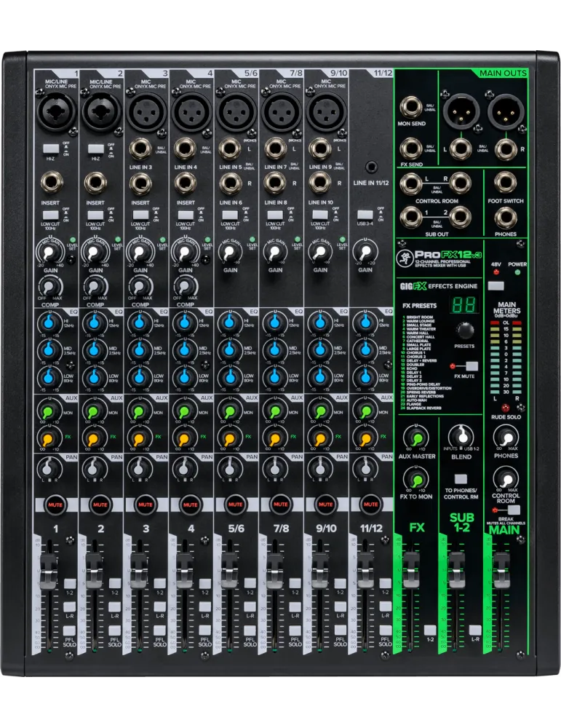Click channel 2 MIC/LINE combo input jack
The width and height of the screenshot is (561, 728).
(100, 111)
